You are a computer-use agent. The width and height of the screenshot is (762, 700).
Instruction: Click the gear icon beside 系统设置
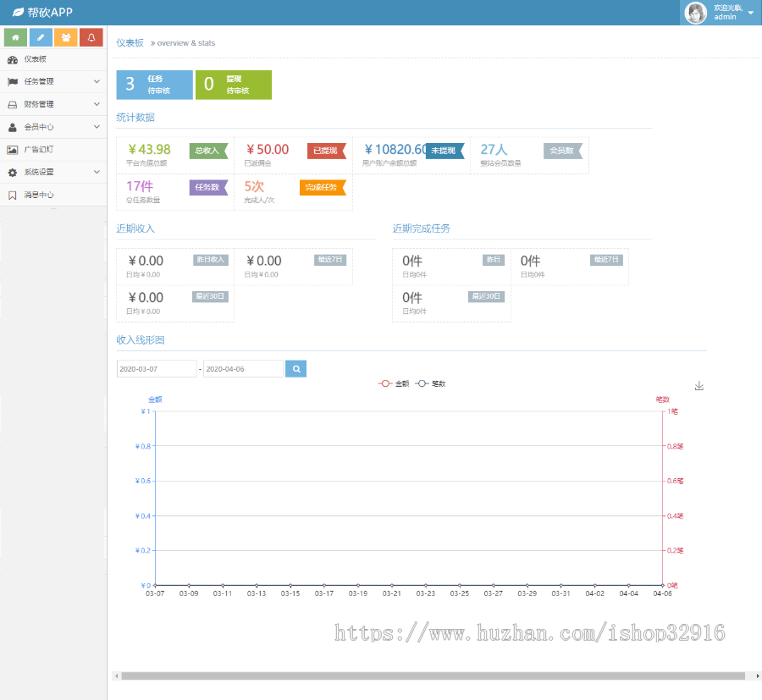(13, 173)
